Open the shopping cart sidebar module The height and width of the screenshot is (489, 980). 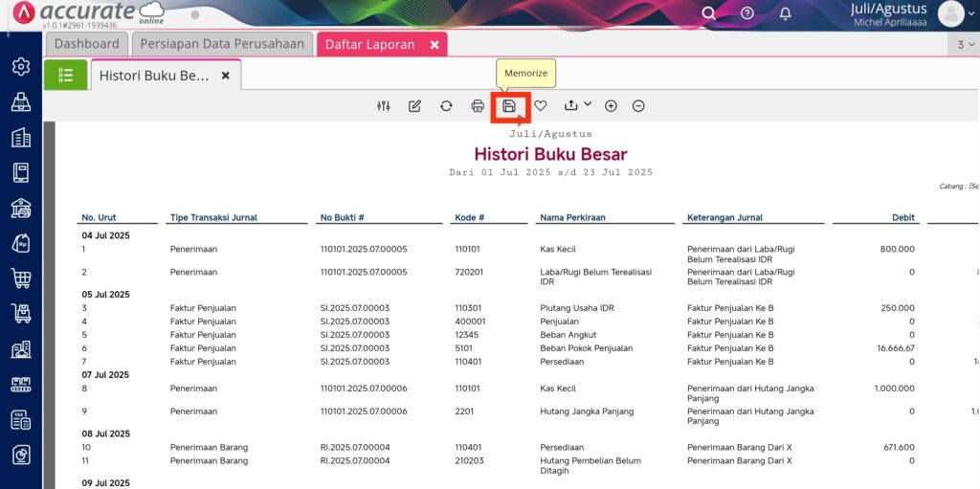(21, 278)
